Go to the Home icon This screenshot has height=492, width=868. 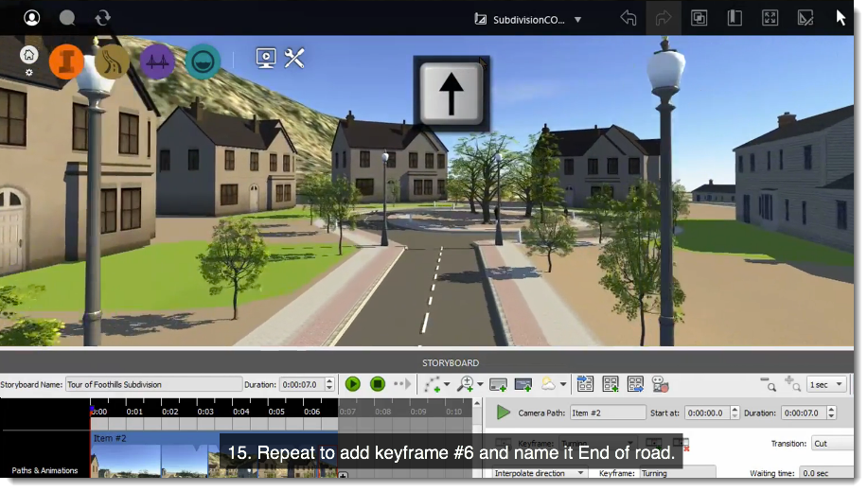28,54
